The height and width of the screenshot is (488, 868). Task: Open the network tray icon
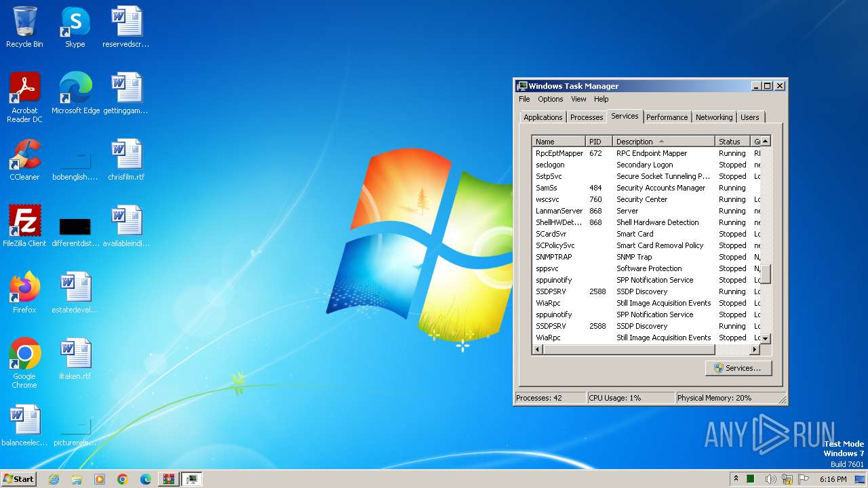[787, 479]
